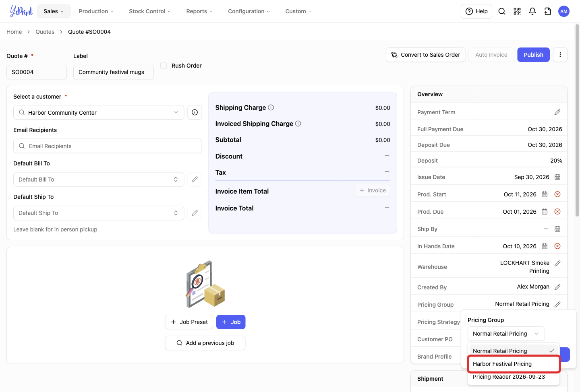Open the Stock Control menu
This screenshot has width=580, height=392.
pyautogui.click(x=150, y=11)
